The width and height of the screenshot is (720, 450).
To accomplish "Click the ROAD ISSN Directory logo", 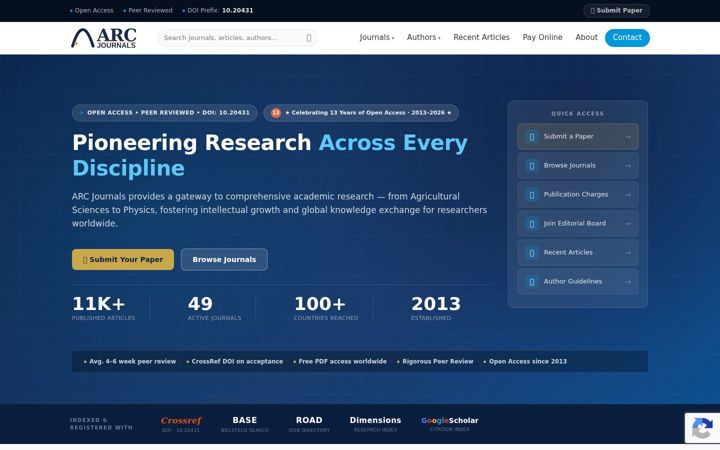I will tap(309, 424).
